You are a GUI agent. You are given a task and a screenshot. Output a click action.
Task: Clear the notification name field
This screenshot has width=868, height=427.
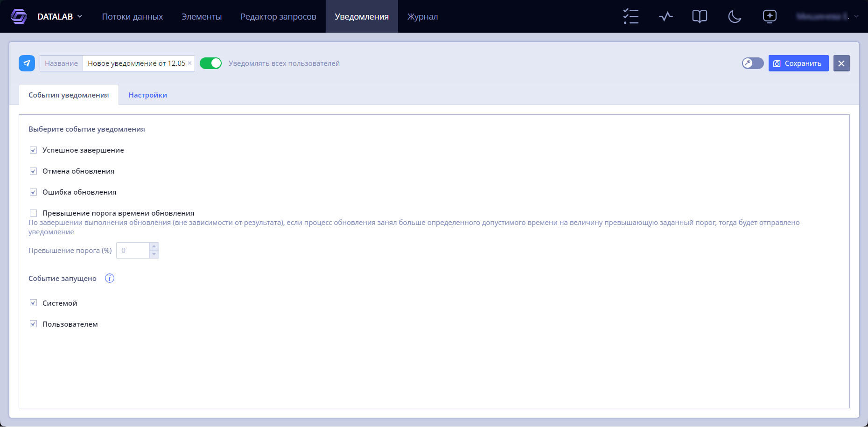point(189,63)
